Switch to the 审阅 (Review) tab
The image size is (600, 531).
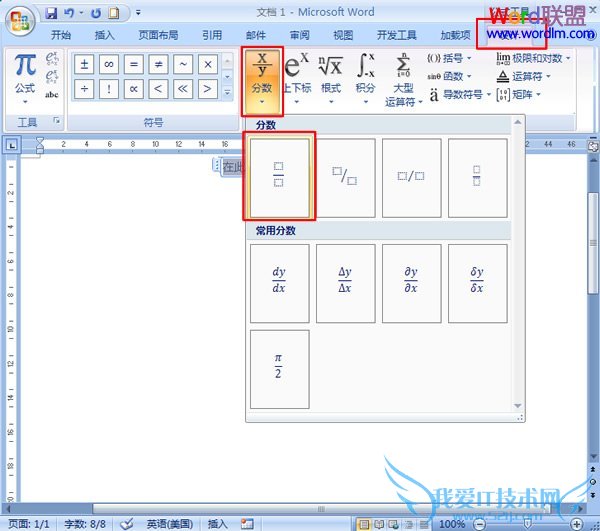[299, 35]
